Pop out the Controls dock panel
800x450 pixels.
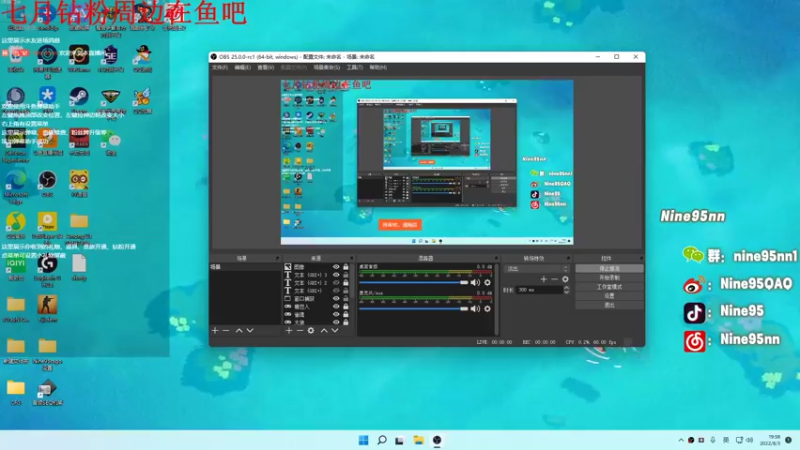click(641, 258)
